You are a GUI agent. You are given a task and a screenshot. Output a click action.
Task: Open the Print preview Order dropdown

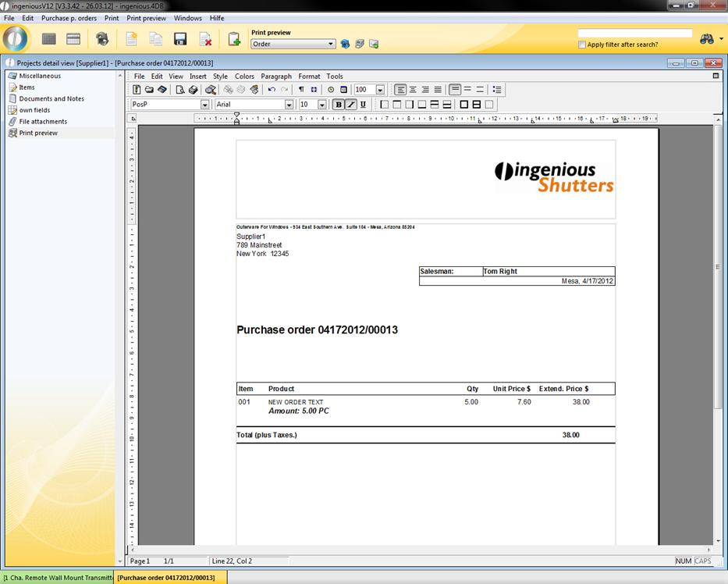[331, 45]
